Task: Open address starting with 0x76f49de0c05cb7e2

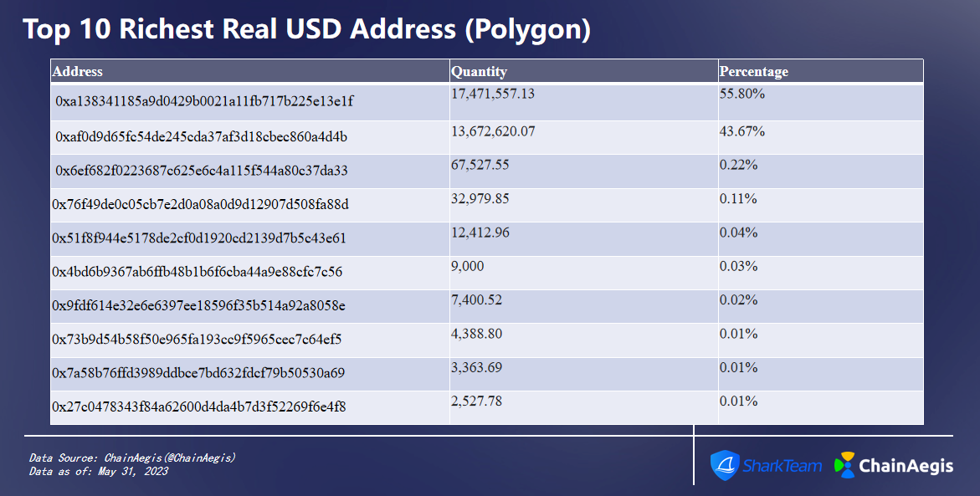Action: coord(201,204)
